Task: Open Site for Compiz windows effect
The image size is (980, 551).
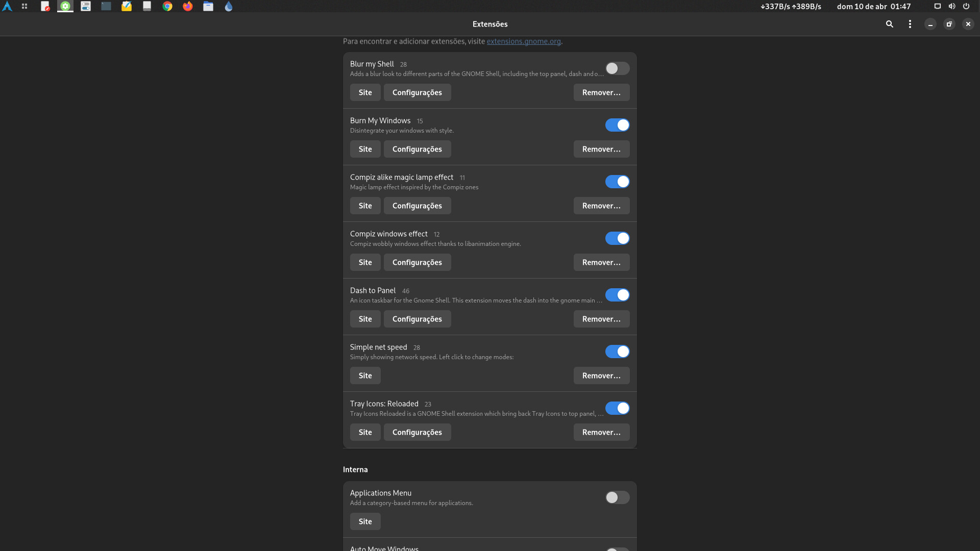Action: coord(365,262)
